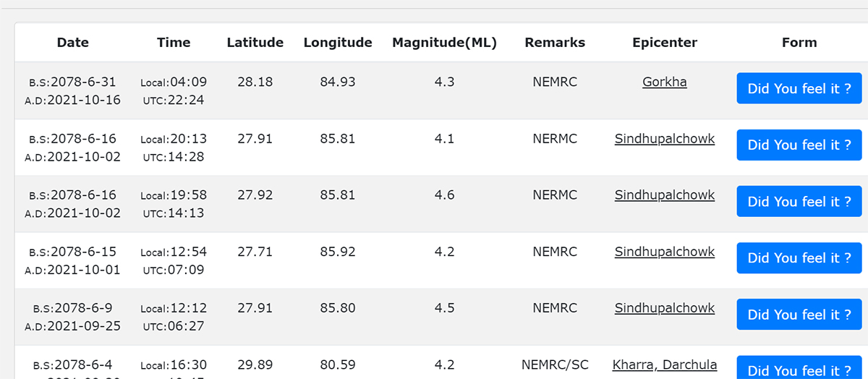The image size is (868, 379).
Task: Open the Gorkha epicenter link
Action: 664,82
